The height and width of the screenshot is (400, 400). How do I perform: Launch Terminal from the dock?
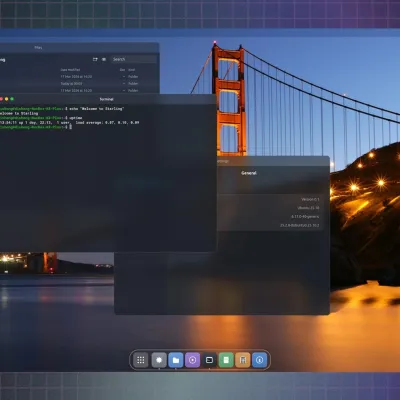[209, 360]
